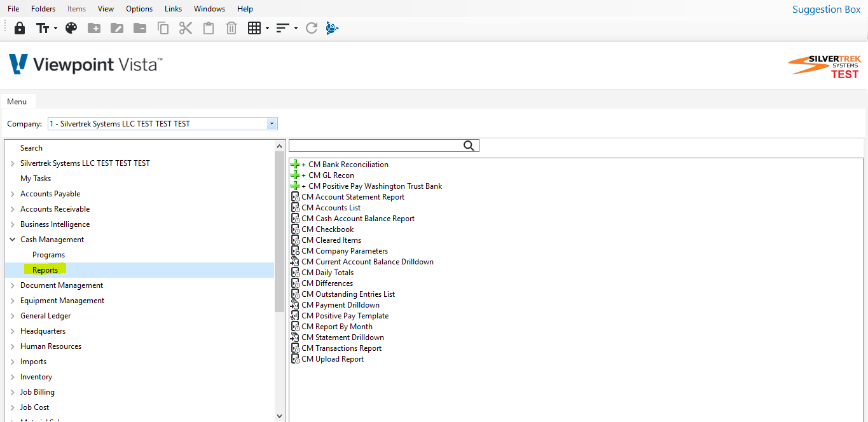868x422 pixels.
Task: Click the add folder icon
Action: [94, 28]
